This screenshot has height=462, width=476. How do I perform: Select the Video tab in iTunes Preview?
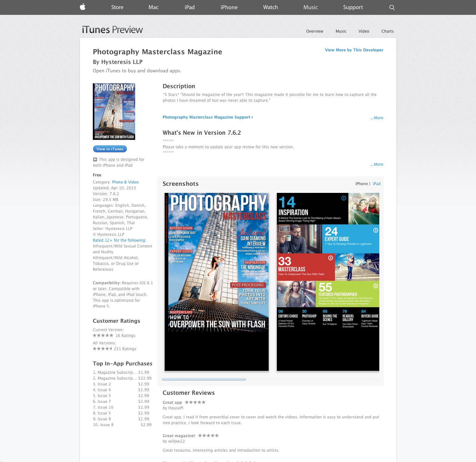pos(364,31)
